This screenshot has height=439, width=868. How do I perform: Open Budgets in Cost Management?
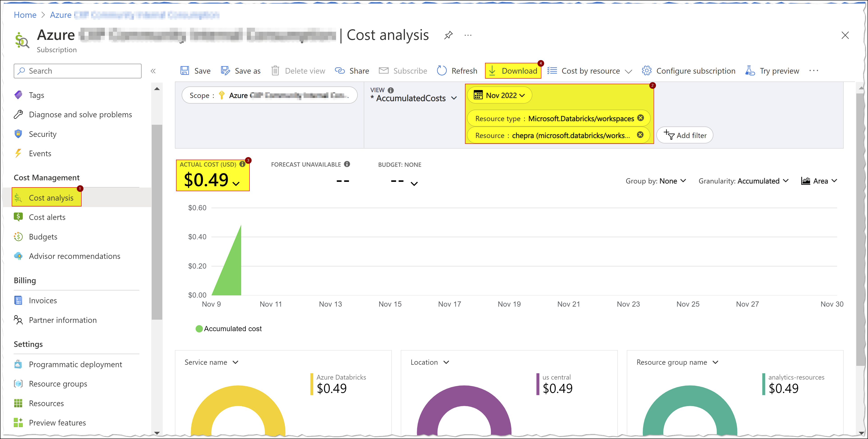(43, 237)
